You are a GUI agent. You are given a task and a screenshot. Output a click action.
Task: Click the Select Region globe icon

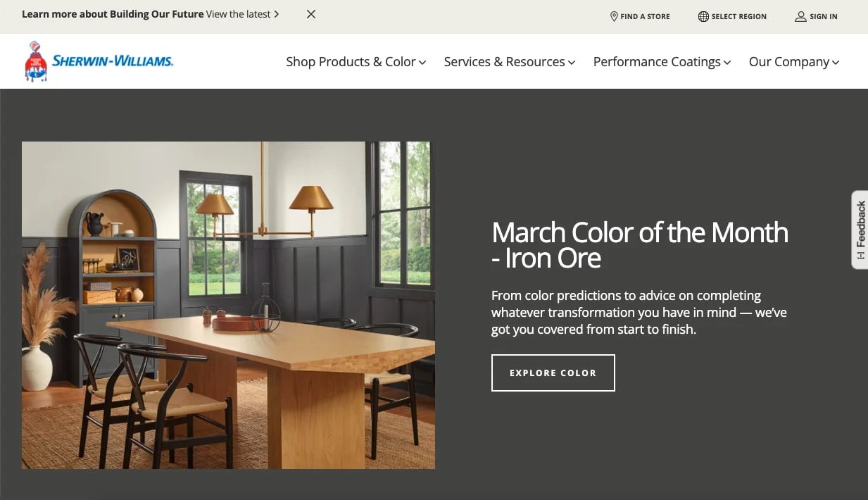703,16
